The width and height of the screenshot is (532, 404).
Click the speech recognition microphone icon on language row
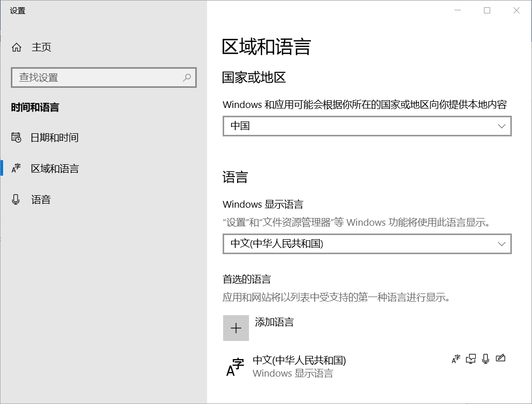tap(486, 359)
